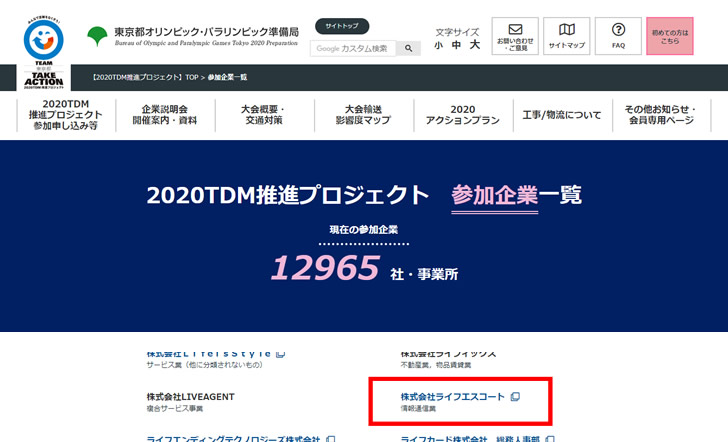Open the 2020アクションプラン menu
Screen dimensions: 728x442
click(462, 115)
